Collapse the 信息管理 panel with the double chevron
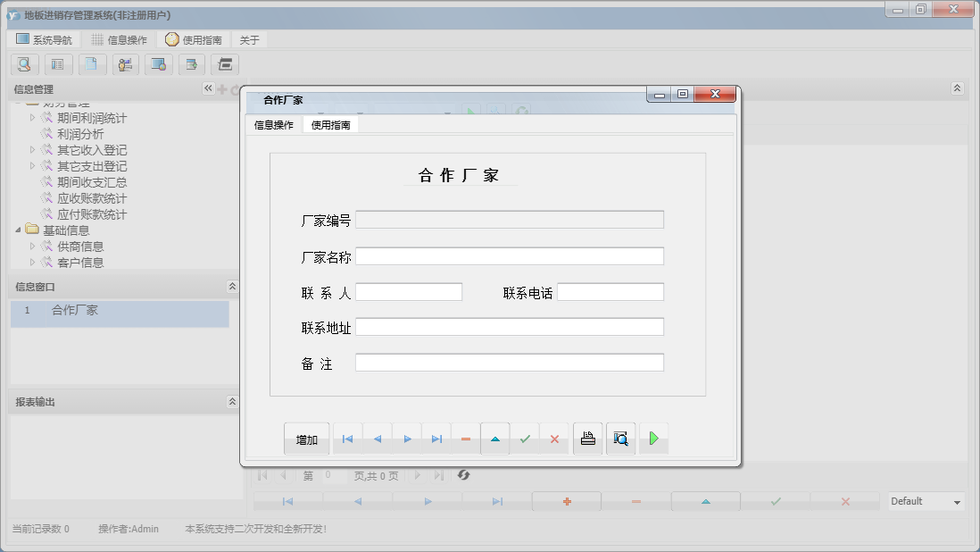Screen dimensions: 980x552 click(x=207, y=88)
